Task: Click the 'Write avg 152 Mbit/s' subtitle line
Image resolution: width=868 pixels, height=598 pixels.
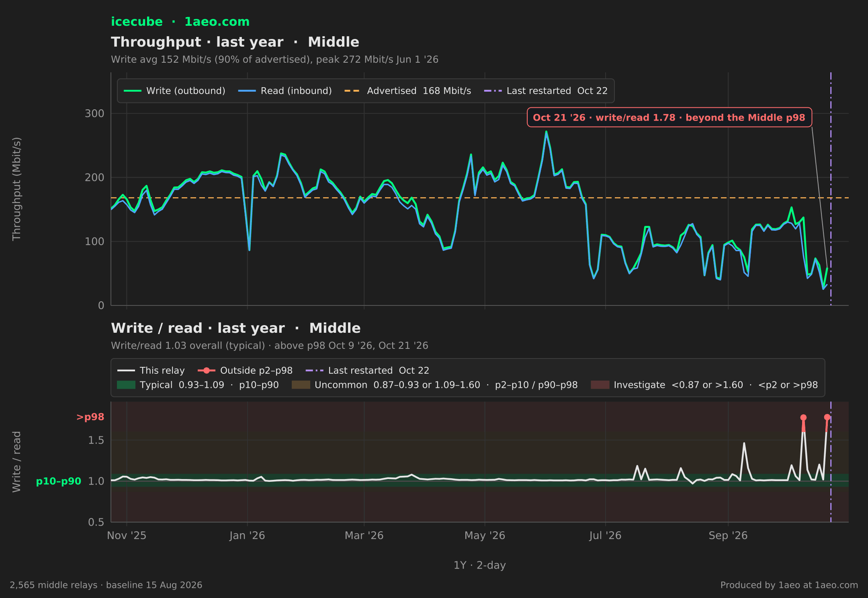Action: (274, 59)
